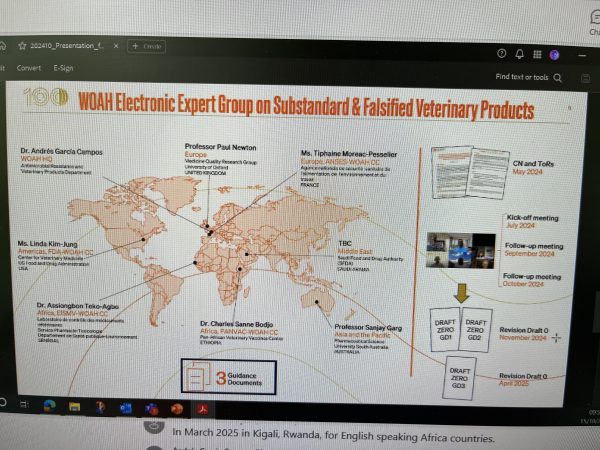
Task: Click the name Professor Sanjay Garg
Action: 368,328
